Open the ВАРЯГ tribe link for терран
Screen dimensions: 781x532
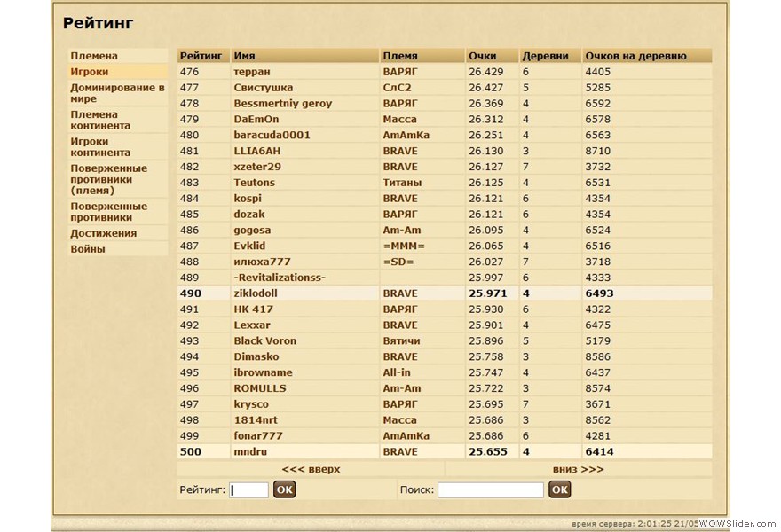point(400,72)
